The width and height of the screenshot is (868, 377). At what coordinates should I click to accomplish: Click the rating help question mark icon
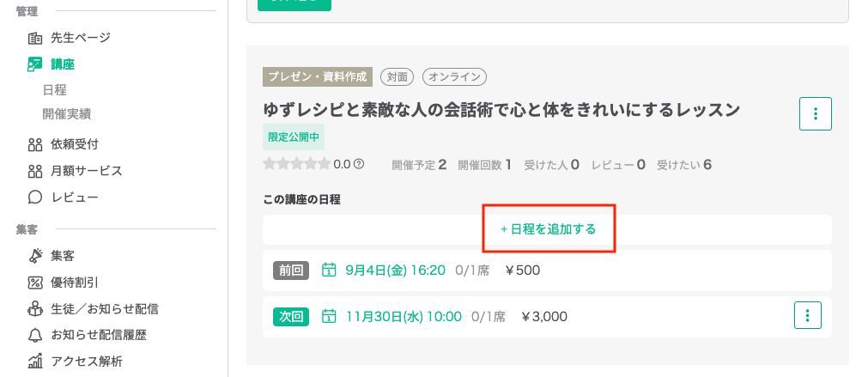[x=359, y=164]
